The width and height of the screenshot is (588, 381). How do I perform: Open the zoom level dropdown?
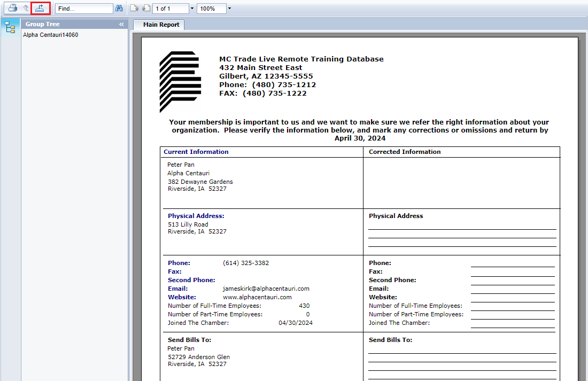point(229,8)
